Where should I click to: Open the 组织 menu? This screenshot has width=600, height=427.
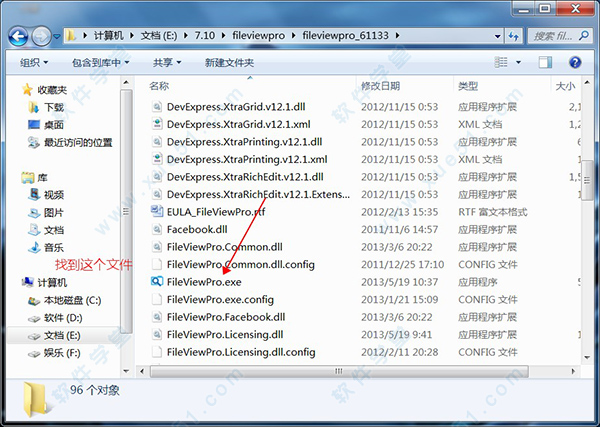(x=34, y=62)
